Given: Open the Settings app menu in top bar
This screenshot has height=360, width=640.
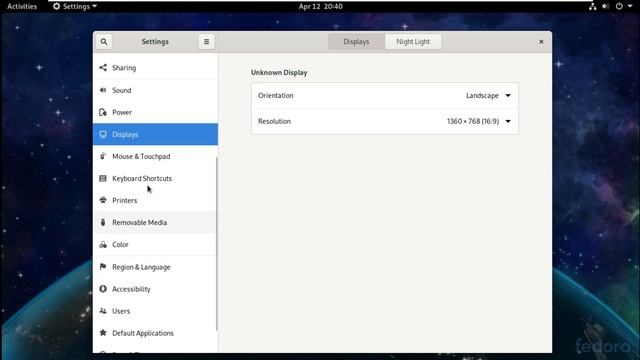Looking at the screenshot, I should tap(75, 6).
